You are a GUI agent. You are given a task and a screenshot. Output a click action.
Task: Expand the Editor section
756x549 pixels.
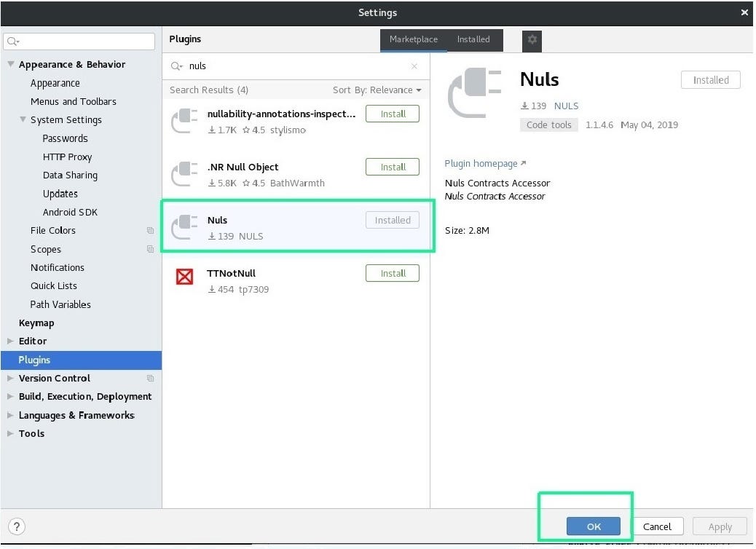[x=10, y=341]
